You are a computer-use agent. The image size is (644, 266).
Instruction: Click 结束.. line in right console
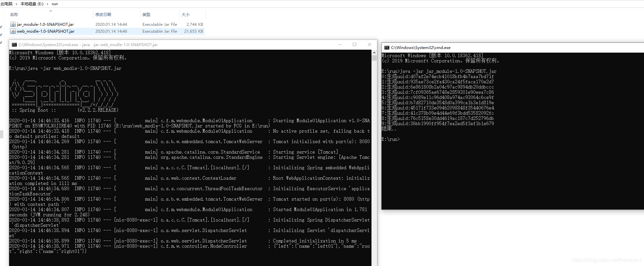(x=389, y=129)
